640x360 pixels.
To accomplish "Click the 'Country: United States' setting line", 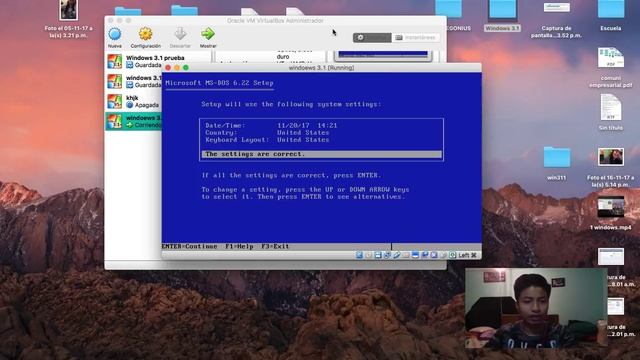I will [267, 133].
